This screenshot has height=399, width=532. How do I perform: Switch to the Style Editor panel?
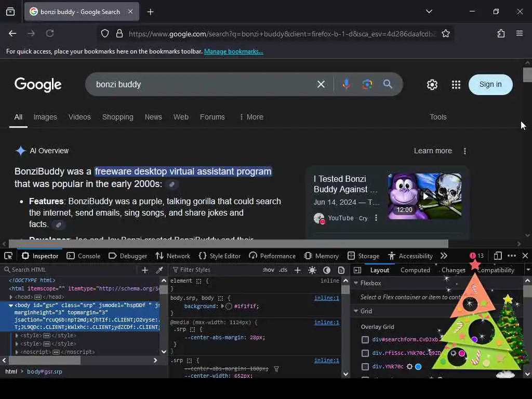220,256
